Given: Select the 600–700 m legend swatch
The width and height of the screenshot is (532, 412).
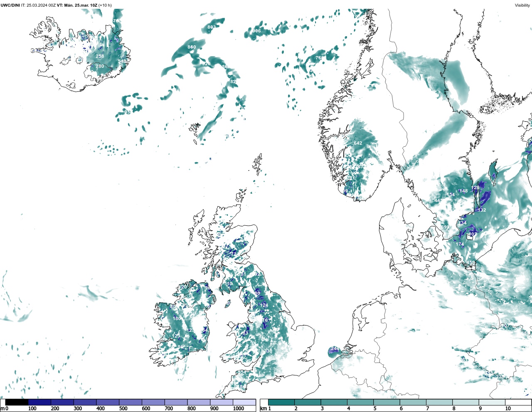Looking at the screenshot, I should 153,402.
